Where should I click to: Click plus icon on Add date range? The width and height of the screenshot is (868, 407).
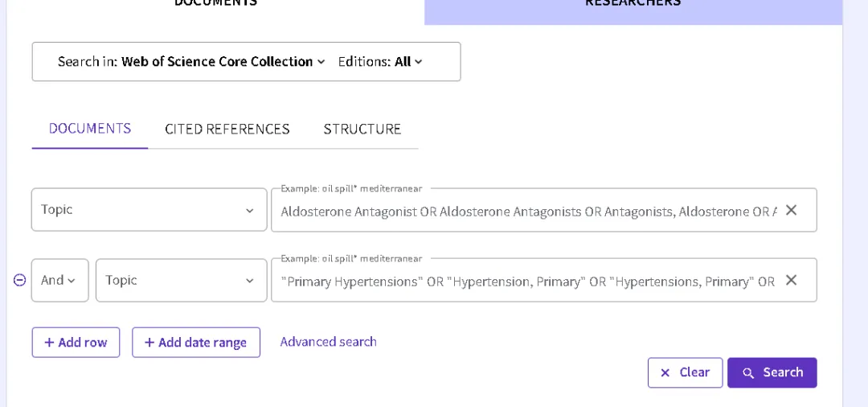click(149, 343)
